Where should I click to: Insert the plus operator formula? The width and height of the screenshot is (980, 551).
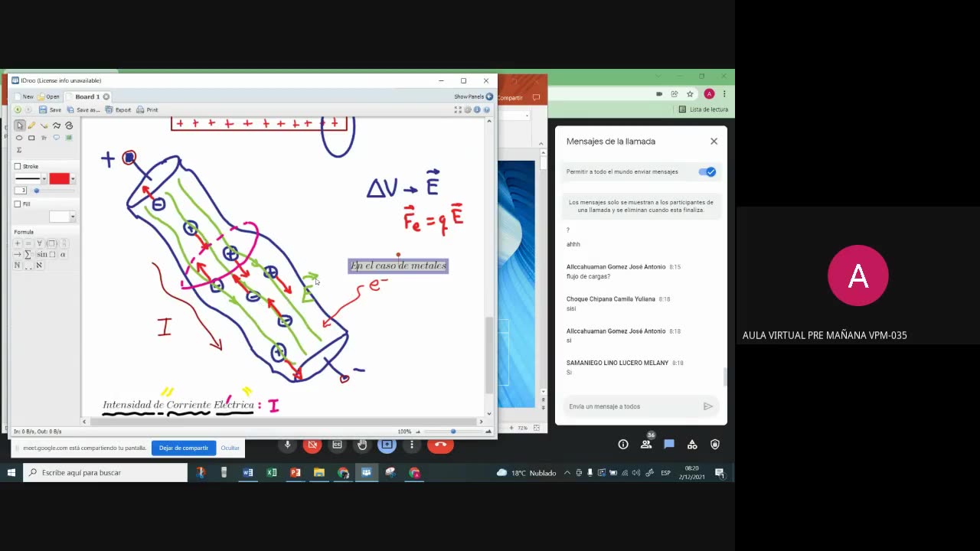click(18, 243)
